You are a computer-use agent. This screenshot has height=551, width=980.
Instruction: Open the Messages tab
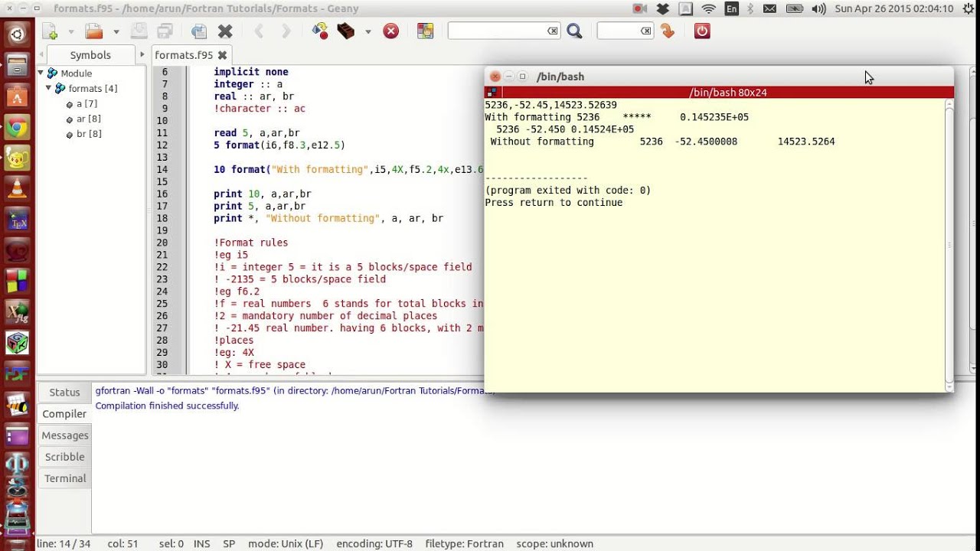pyautogui.click(x=64, y=435)
